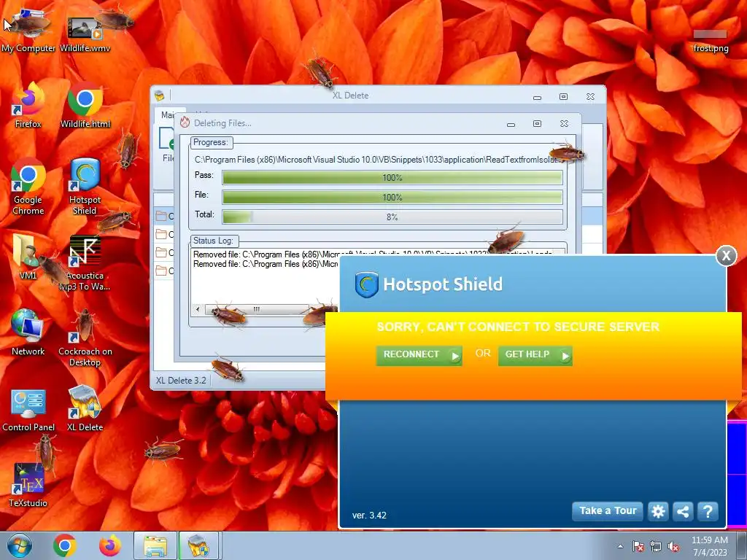The width and height of the screenshot is (747, 560).
Task: Close the Hotspot Shield popup with X
Action: 726,256
